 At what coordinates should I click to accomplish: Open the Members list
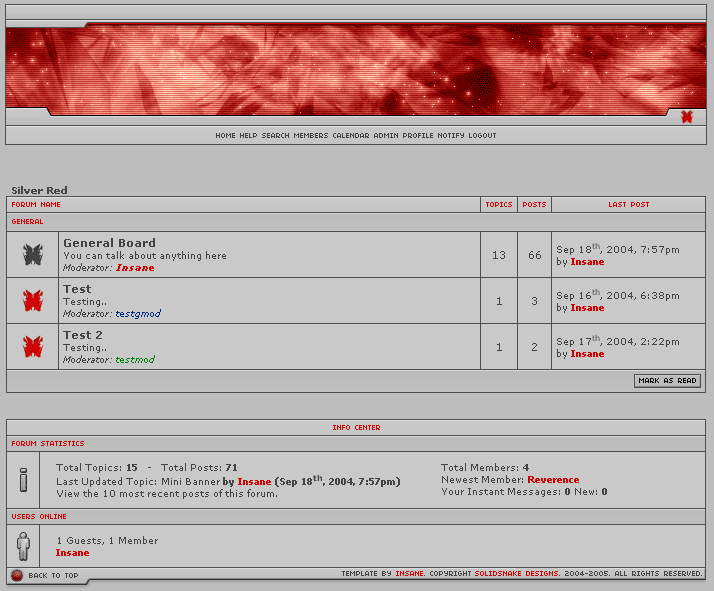click(311, 136)
